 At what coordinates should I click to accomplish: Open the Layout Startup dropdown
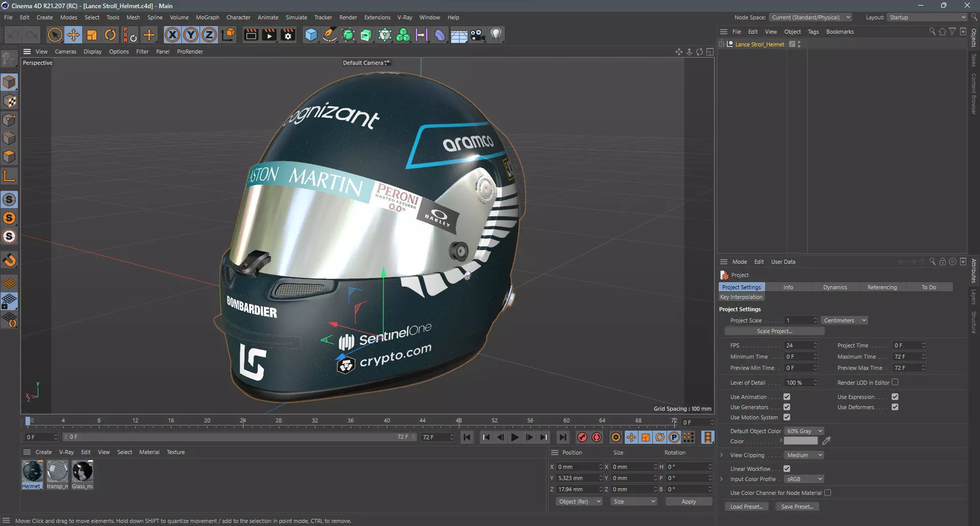[927, 17]
